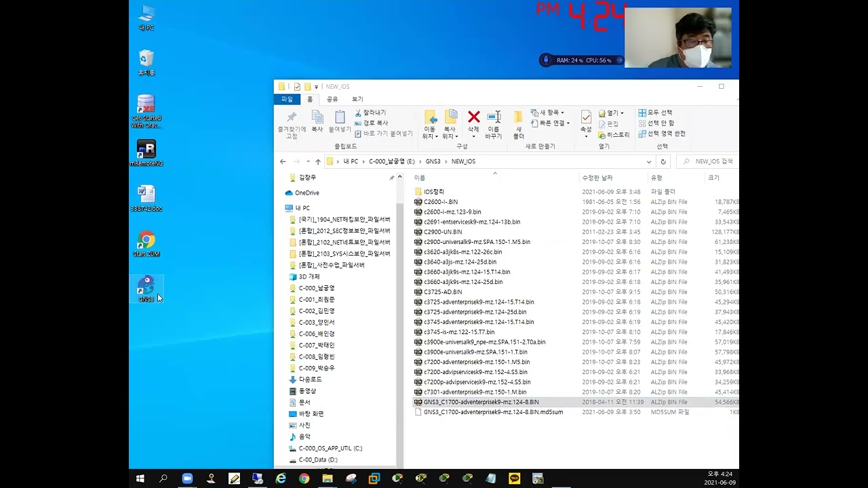Screen dimensions: 868x488
Task: Select c2691-entservicesk9-mz.124-13b.bin file
Action: coord(471,222)
